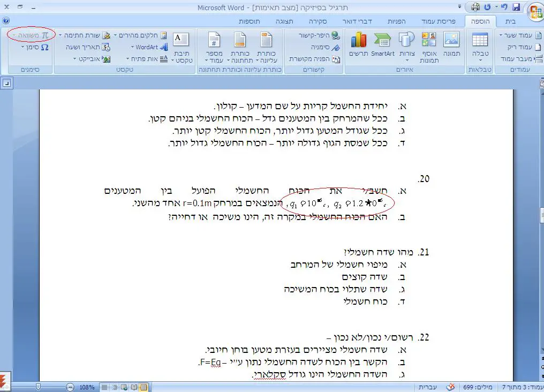Switch to the Review (סקירה) tab
This screenshot has width=544, height=392.
(318, 21)
